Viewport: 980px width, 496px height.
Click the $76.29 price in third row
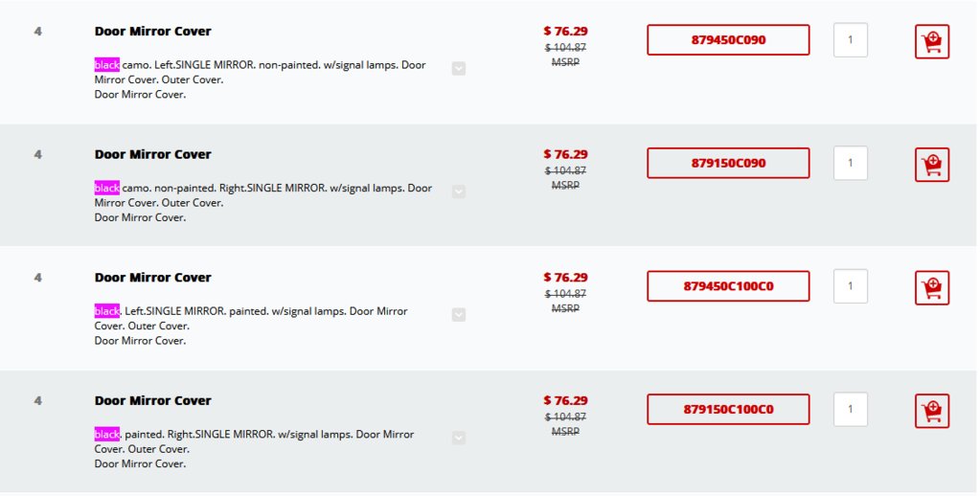[x=565, y=278]
